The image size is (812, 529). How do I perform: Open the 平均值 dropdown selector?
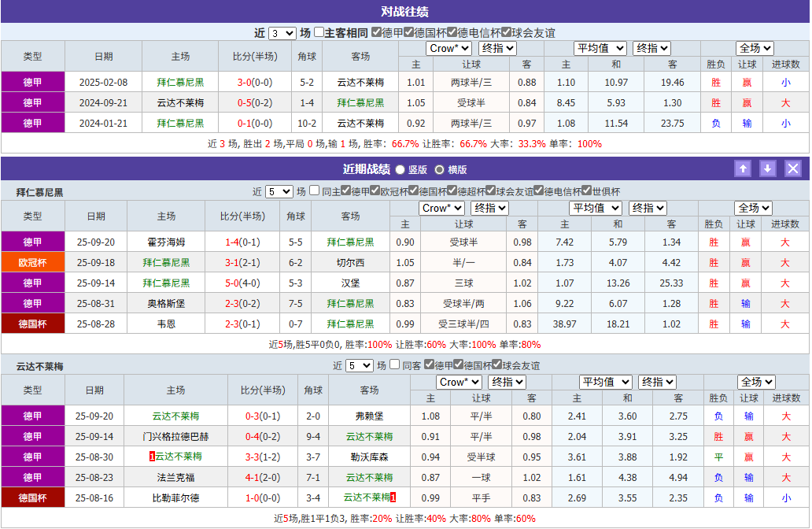point(602,47)
